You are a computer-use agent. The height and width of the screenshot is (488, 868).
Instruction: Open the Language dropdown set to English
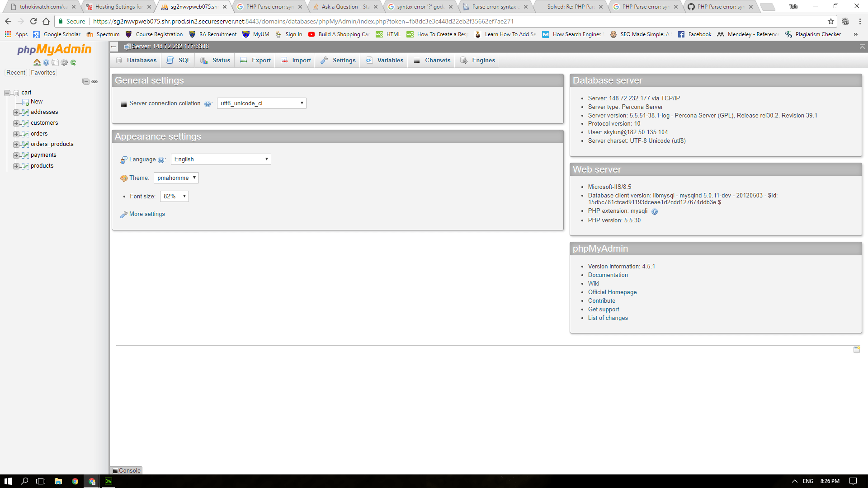221,159
